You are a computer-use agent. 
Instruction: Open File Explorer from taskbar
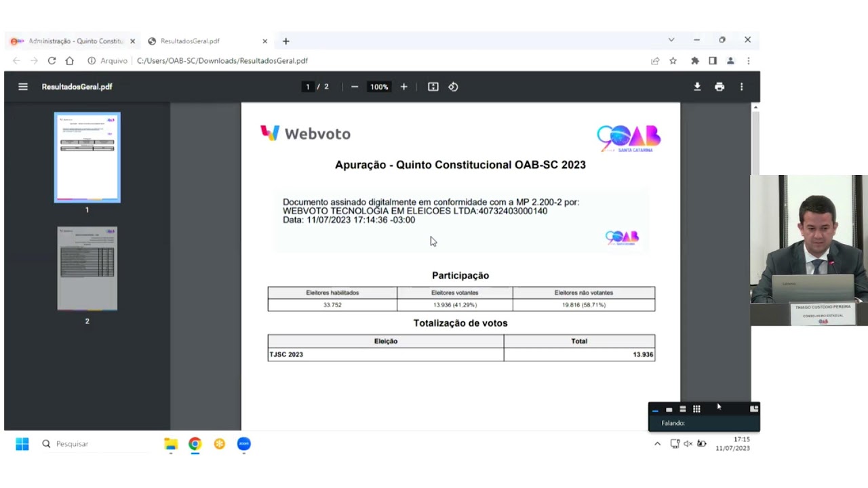171,444
